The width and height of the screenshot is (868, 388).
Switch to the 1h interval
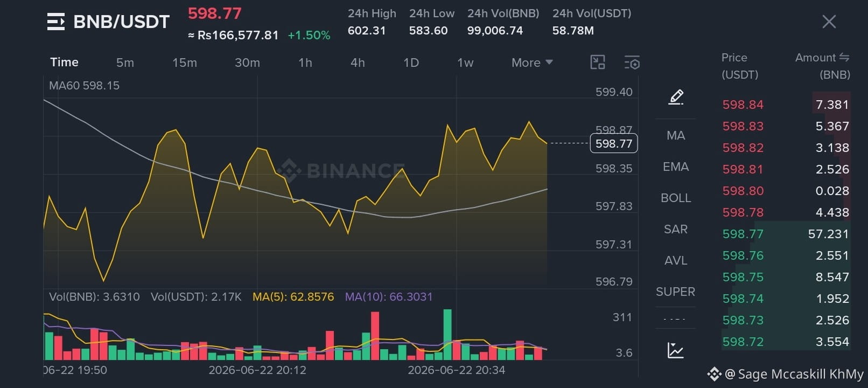(x=305, y=63)
